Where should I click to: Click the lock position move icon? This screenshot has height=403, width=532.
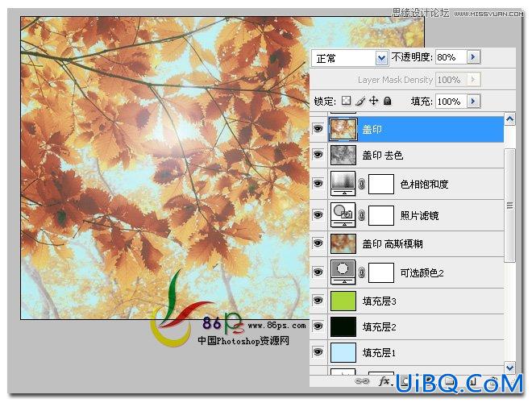(373, 101)
